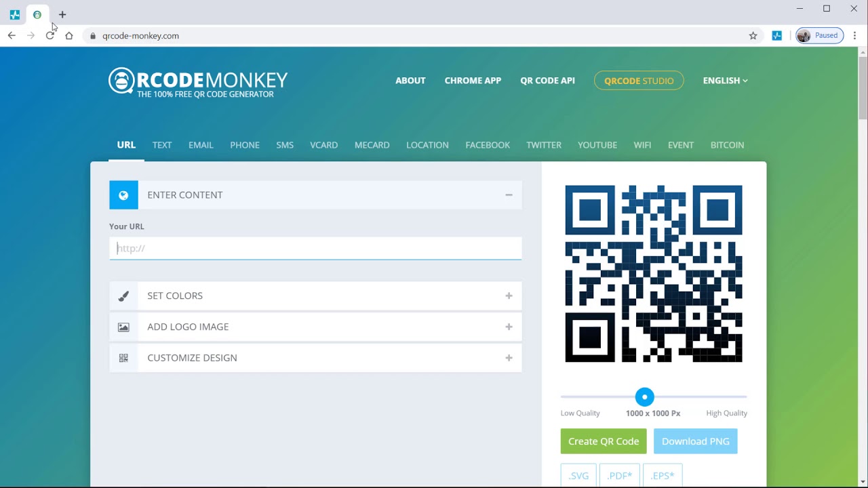This screenshot has height=488, width=868.
Task: Reload the page with refresh icon
Action: click(x=50, y=35)
